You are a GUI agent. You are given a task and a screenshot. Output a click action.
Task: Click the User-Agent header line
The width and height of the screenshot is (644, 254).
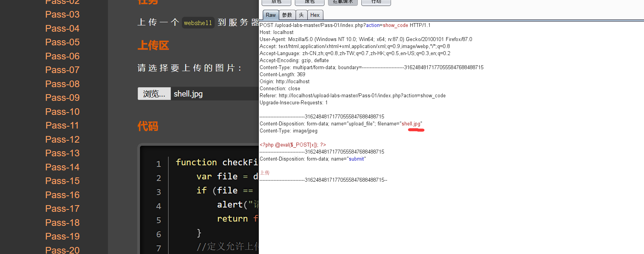(366, 39)
